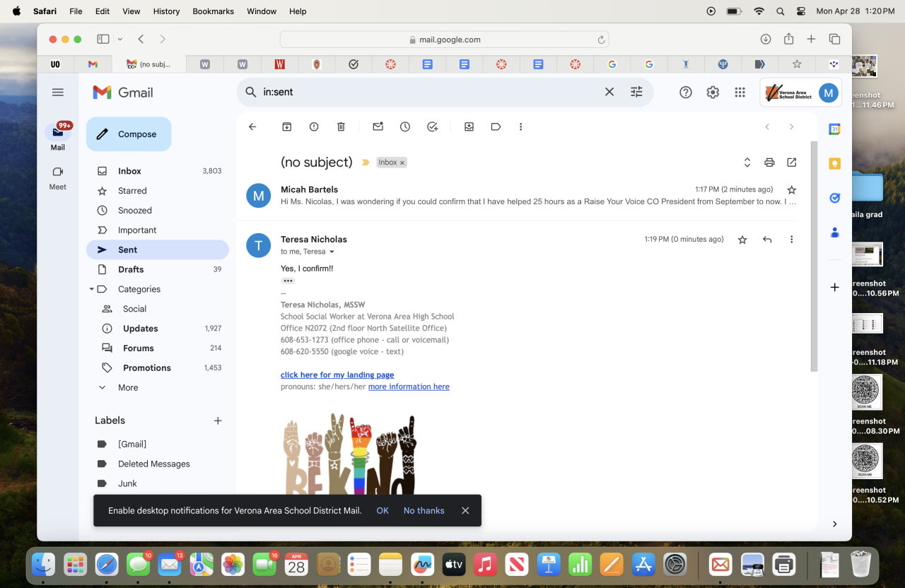Snooze this conversation
The width and height of the screenshot is (905, 588).
click(405, 127)
